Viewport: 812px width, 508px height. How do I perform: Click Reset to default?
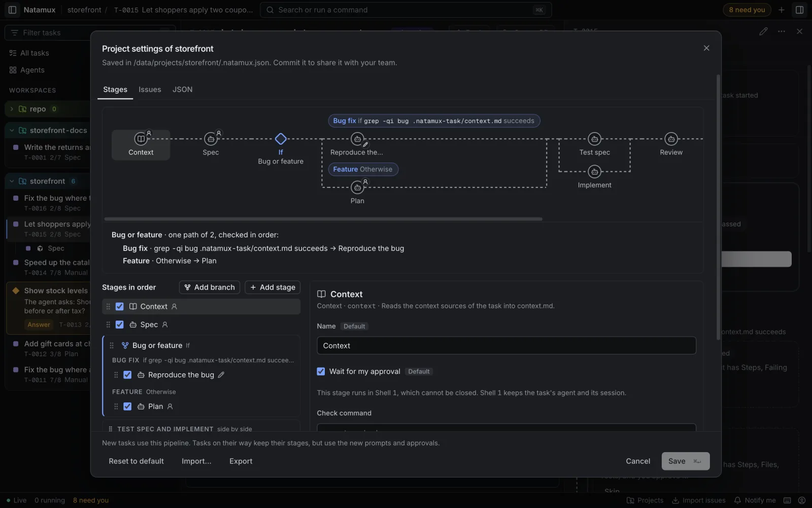[x=136, y=461]
